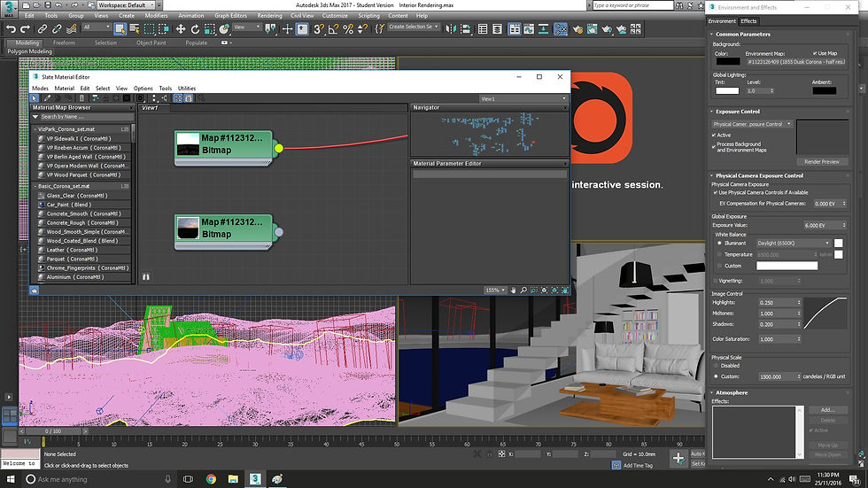Open the View1 dropdown in Slate editor
This screenshot has height=488, width=868.
(523, 98)
